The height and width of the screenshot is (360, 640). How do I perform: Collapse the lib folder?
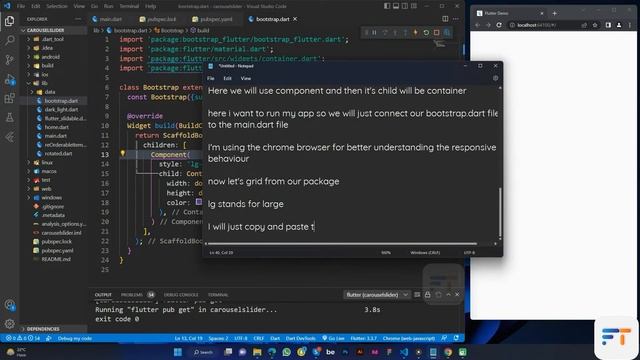pyautogui.click(x=29, y=83)
